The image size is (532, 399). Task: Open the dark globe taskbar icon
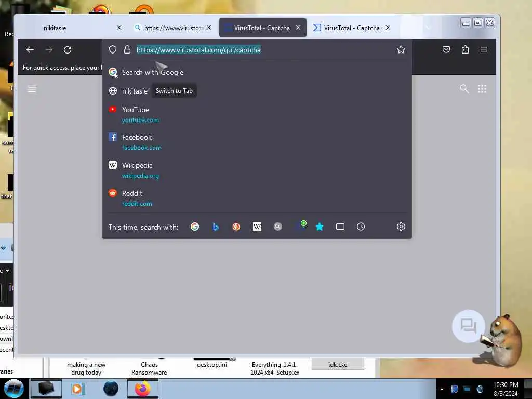click(111, 389)
